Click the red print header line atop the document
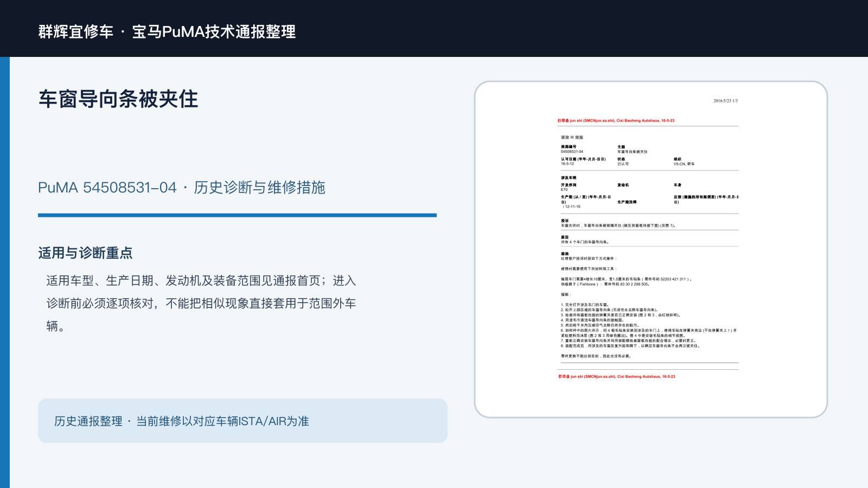Screen dimensions: 868x488 click(616, 121)
